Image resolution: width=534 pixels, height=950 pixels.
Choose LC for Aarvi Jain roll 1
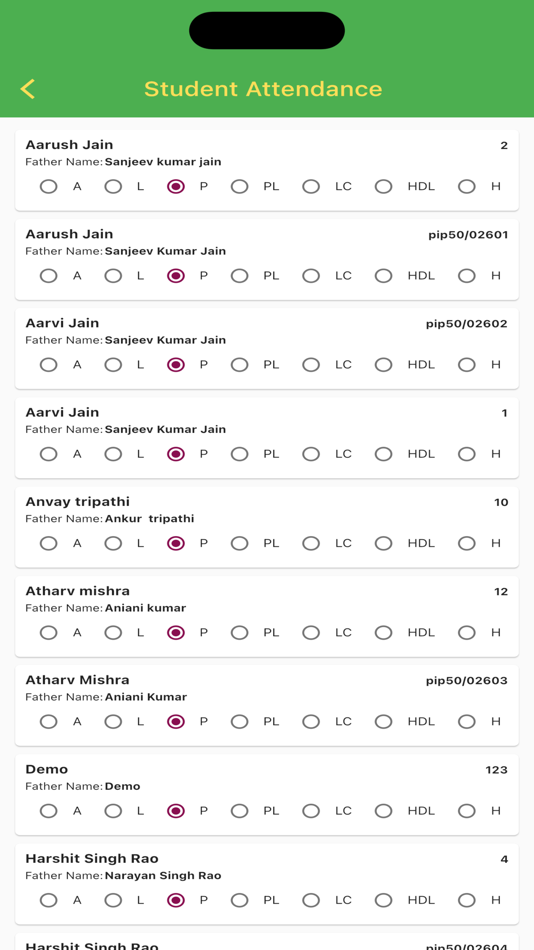click(311, 454)
